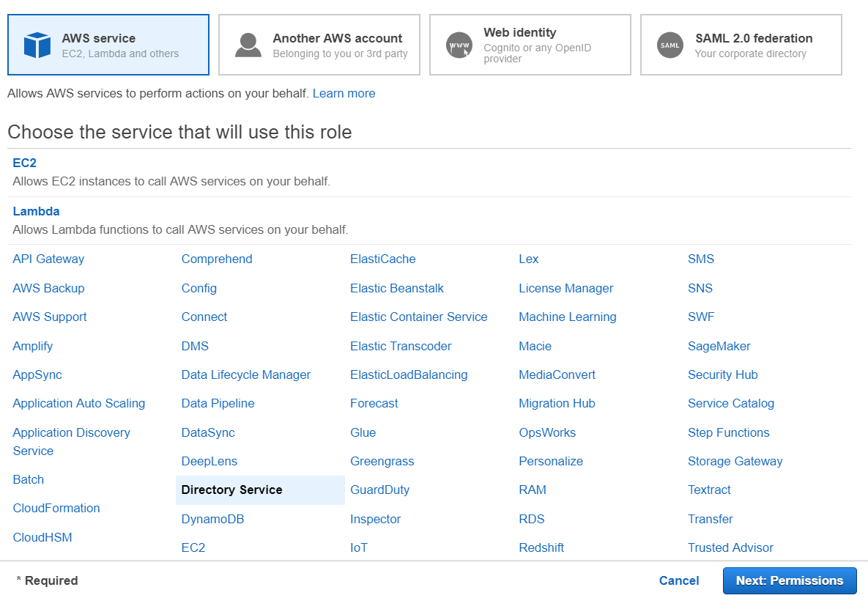This screenshot has height=598, width=868.
Task: Select Glue service link
Action: coord(363,432)
